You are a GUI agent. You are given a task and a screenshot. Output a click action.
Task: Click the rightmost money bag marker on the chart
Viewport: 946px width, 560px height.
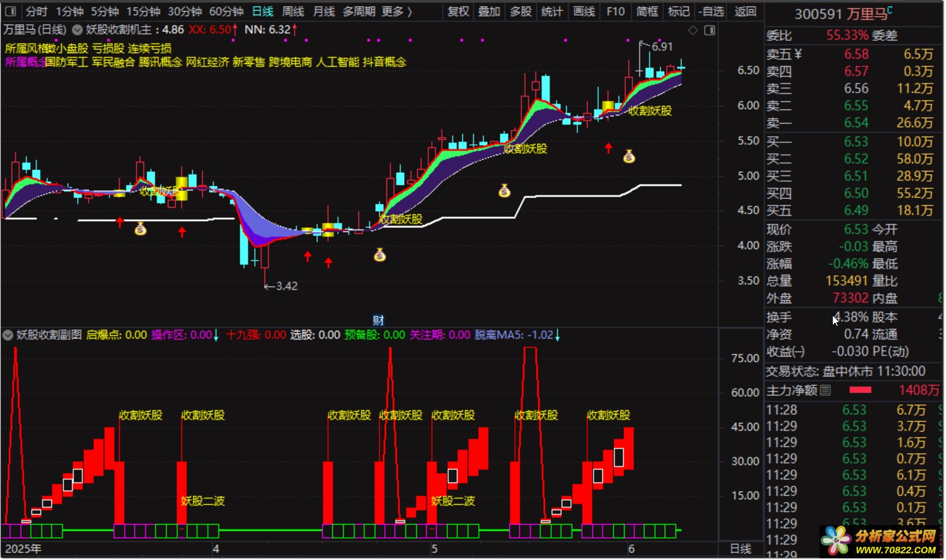[629, 157]
